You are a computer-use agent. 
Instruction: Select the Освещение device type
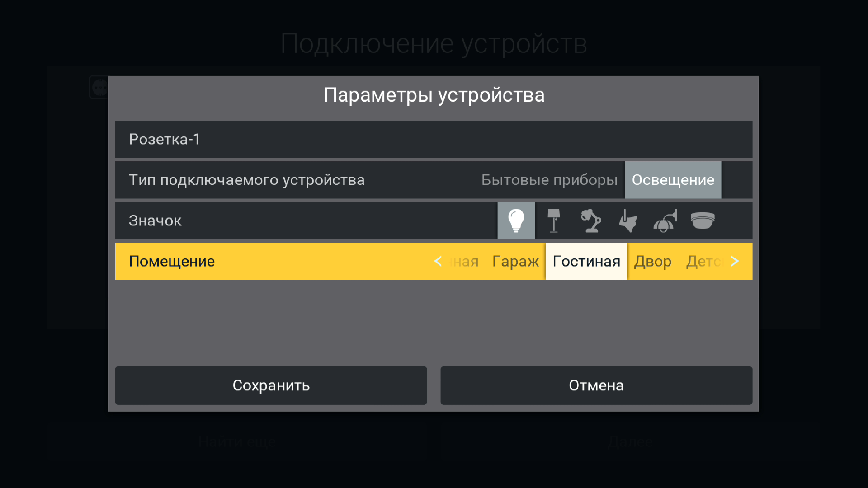click(673, 180)
